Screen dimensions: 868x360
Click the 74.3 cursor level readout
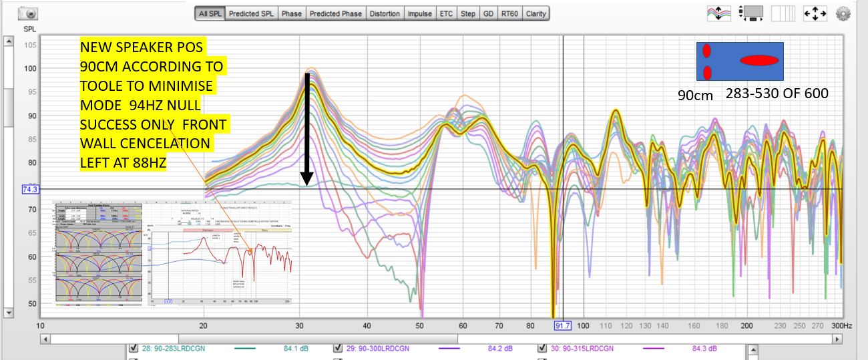[x=31, y=190]
